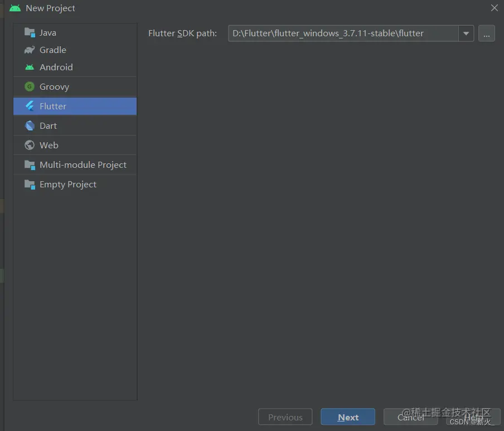Select Java in the project type list
The height and width of the screenshot is (431, 504).
point(75,32)
